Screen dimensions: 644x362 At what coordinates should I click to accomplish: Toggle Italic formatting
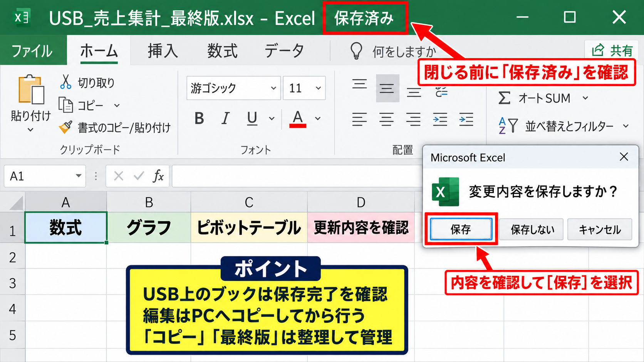coord(225,118)
